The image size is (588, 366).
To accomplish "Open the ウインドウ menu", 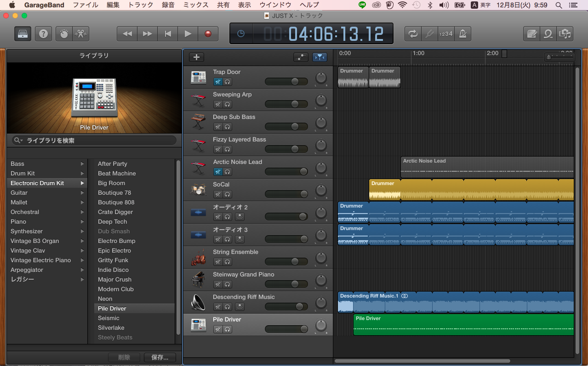I will click(275, 5).
